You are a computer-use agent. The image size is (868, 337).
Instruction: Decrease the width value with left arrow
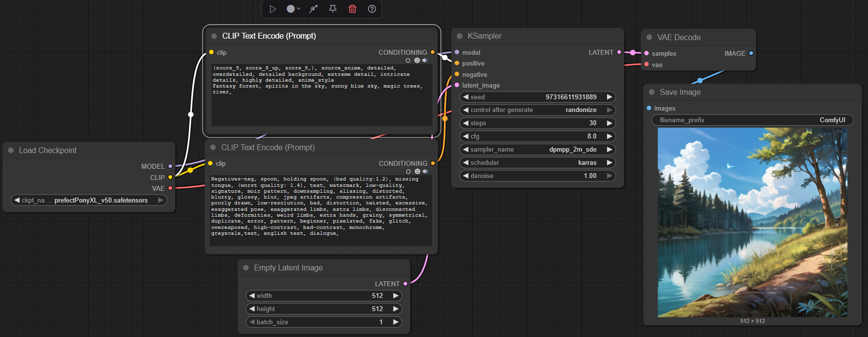point(252,296)
